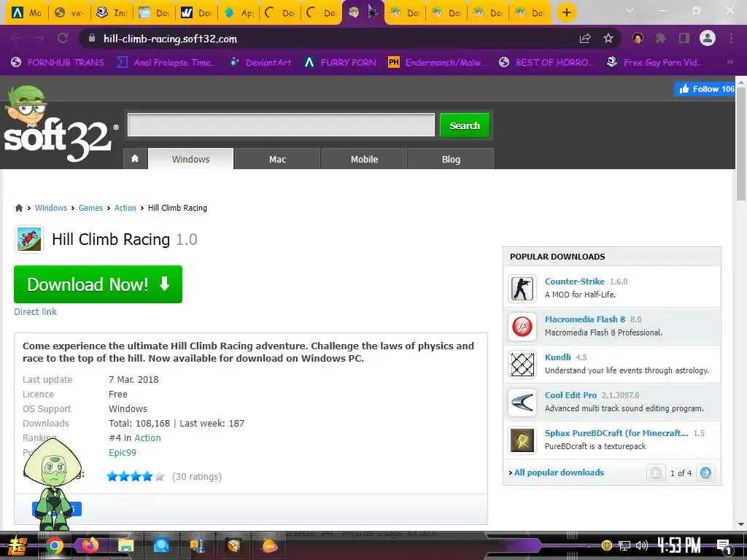This screenshot has height=560, width=747.
Task: Click the taskbar clock showing 4:53 PM
Action: point(679,545)
